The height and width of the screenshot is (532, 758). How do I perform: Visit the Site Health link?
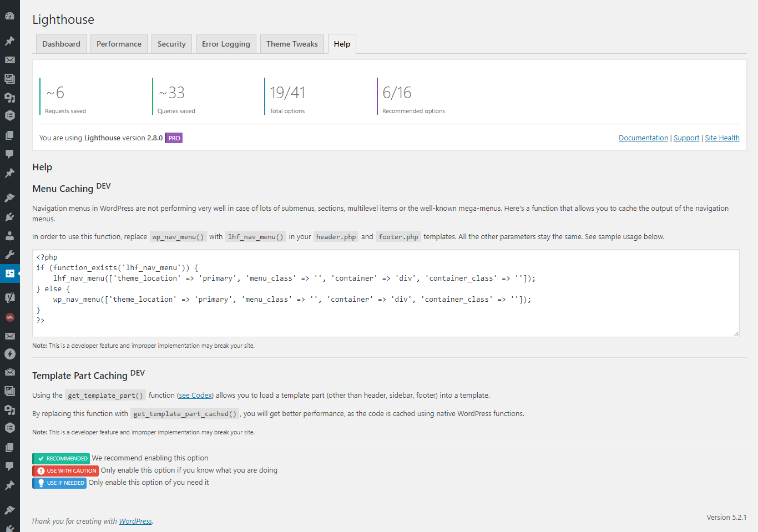(x=722, y=138)
